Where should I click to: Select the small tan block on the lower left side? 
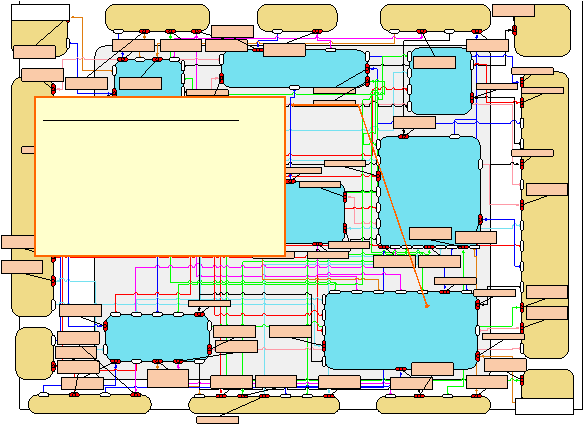click(x=35, y=353)
